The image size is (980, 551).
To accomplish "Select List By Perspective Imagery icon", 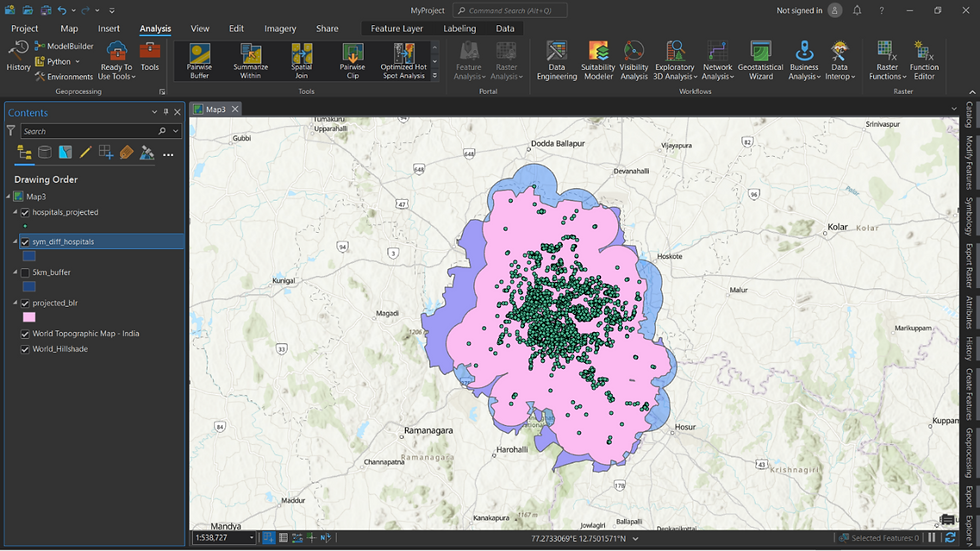I will (x=147, y=152).
